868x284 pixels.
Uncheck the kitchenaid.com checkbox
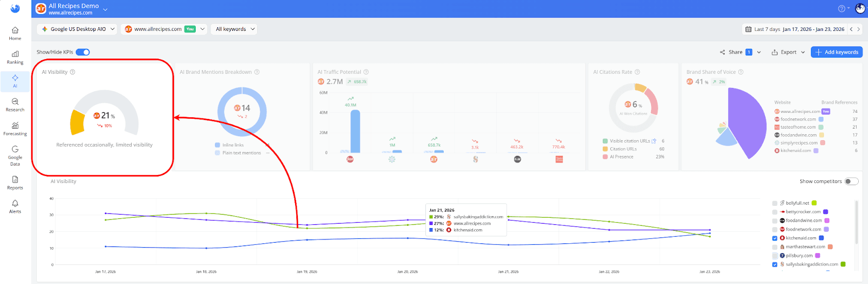(x=775, y=238)
